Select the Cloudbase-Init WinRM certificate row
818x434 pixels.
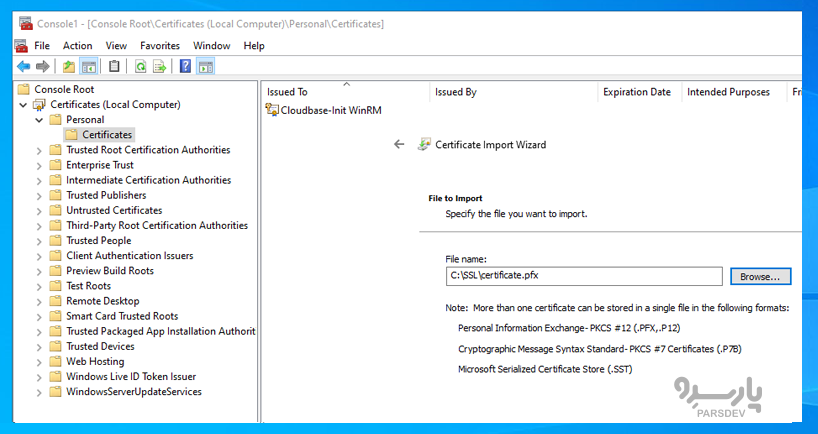click(x=331, y=110)
